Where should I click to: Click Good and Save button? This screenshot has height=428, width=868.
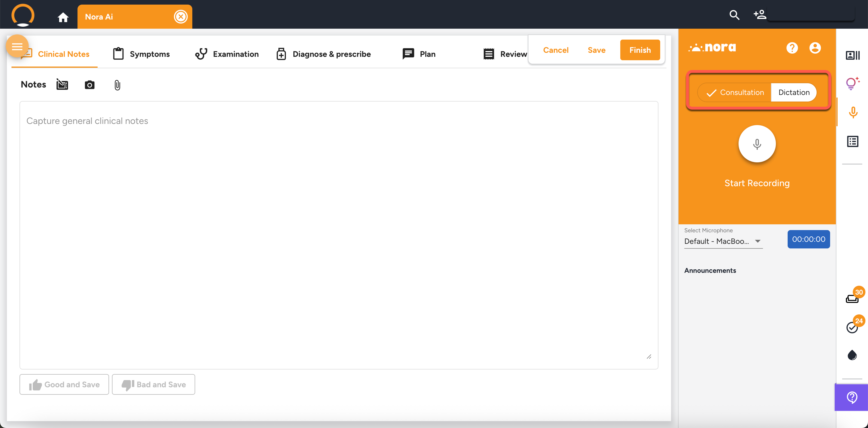coord(64,384)
